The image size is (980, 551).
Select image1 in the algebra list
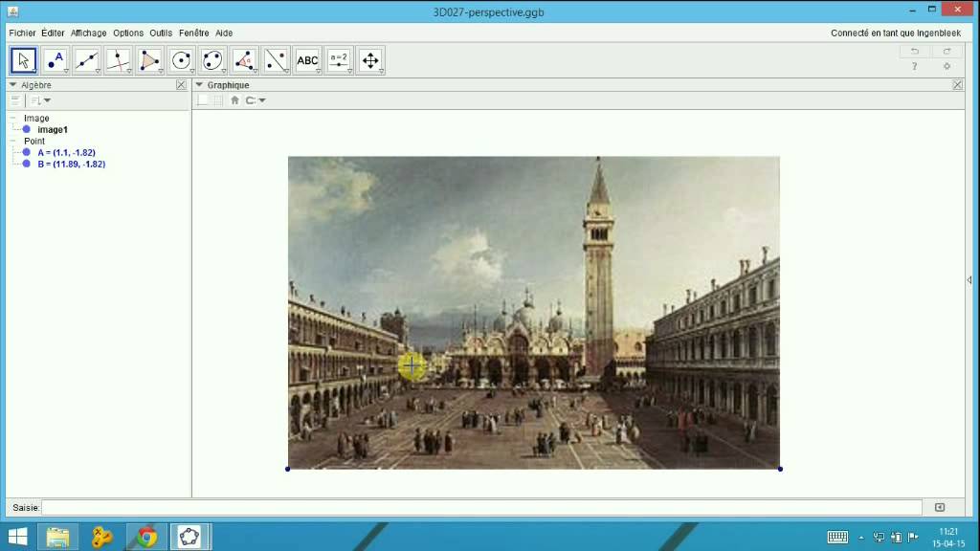[53, 130]
